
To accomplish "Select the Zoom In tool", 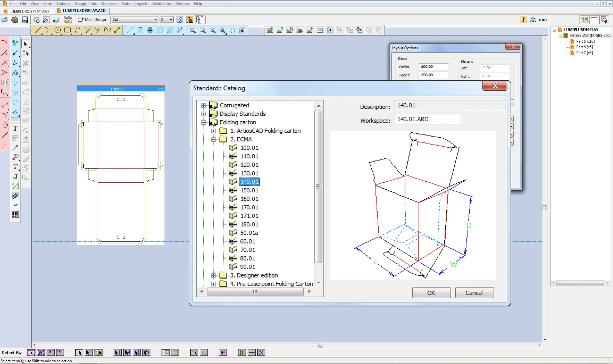I will 193,30.
